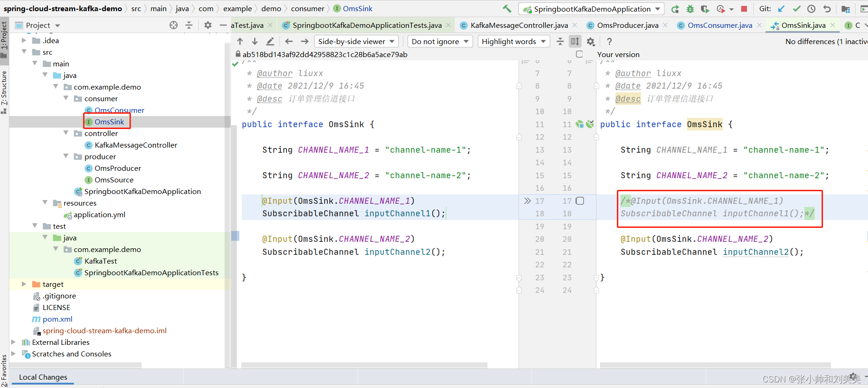The height and width of the screenshot is (388, 868).
Task: Collapse the producer package
Action: coord(66,156)
